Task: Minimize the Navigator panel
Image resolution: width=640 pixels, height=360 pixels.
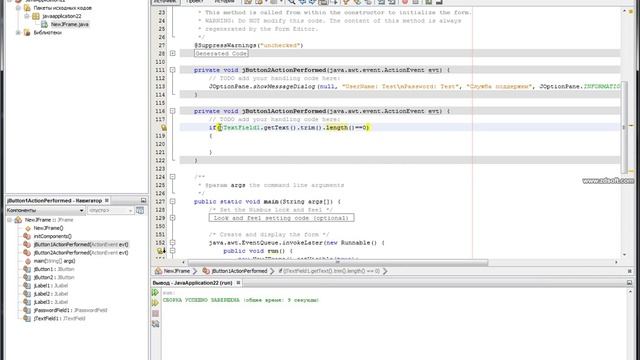Action: coord(143,200)
